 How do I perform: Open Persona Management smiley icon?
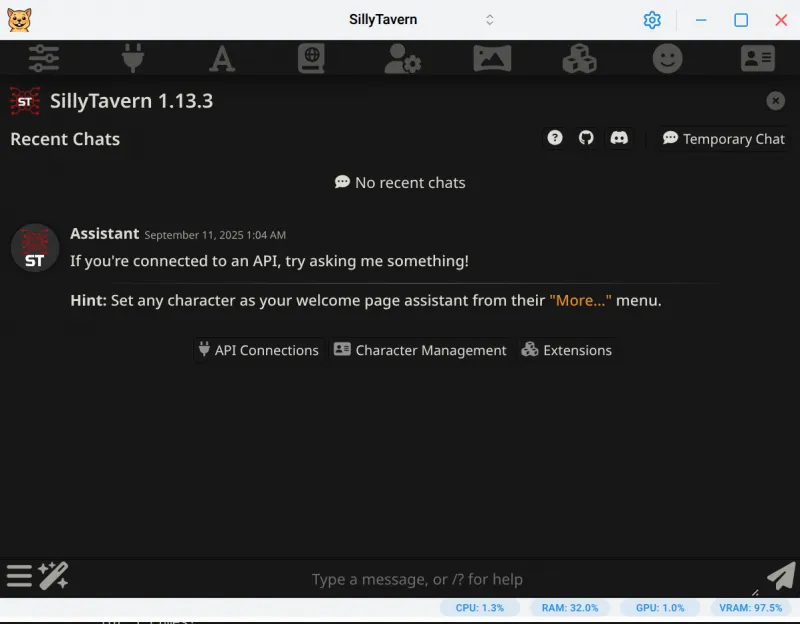[x=668, y=59]
